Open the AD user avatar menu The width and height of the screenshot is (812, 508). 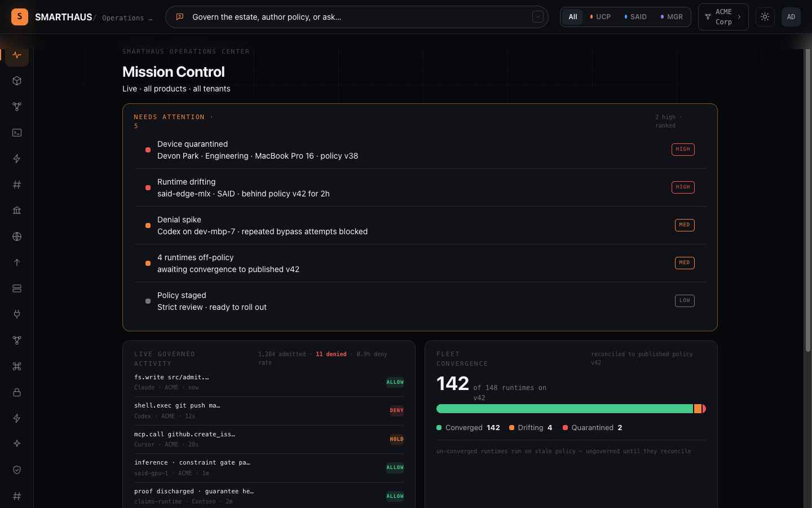(791, 17)
